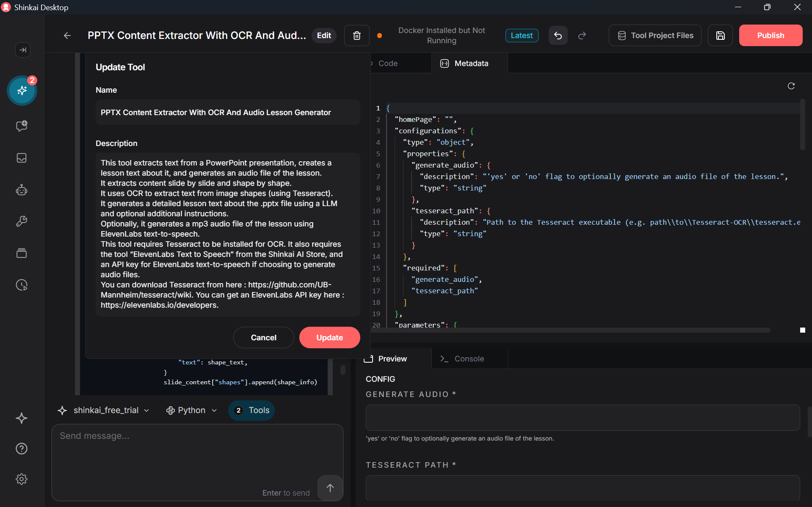
Task: Delete the tool using the trash icon
Action: pyautogui.click(x=356, y=36)
